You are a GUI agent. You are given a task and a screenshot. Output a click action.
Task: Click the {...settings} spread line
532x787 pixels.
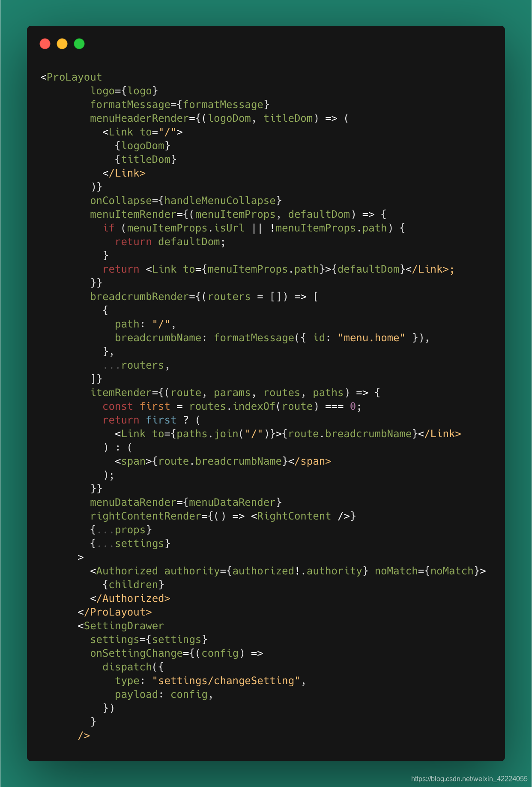[x=130, y=544]
